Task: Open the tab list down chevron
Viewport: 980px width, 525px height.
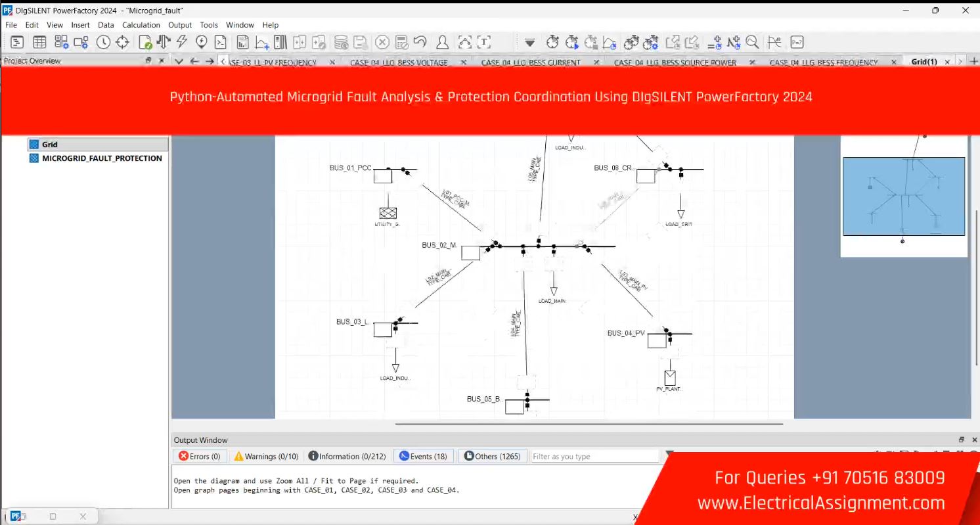Action: (179, 61)
